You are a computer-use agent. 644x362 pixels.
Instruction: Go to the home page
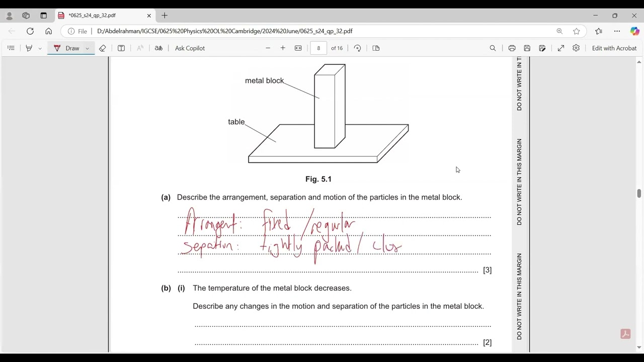coord(48,31)
